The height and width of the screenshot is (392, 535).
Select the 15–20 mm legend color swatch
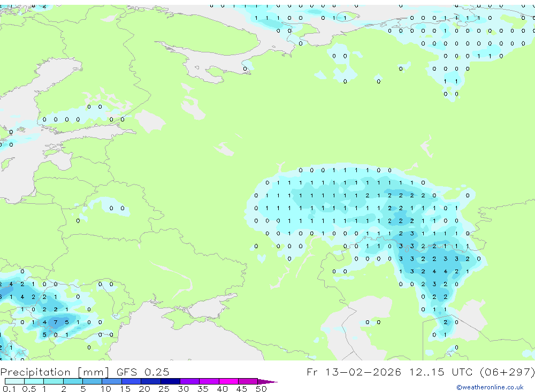(x=132, y=381)
